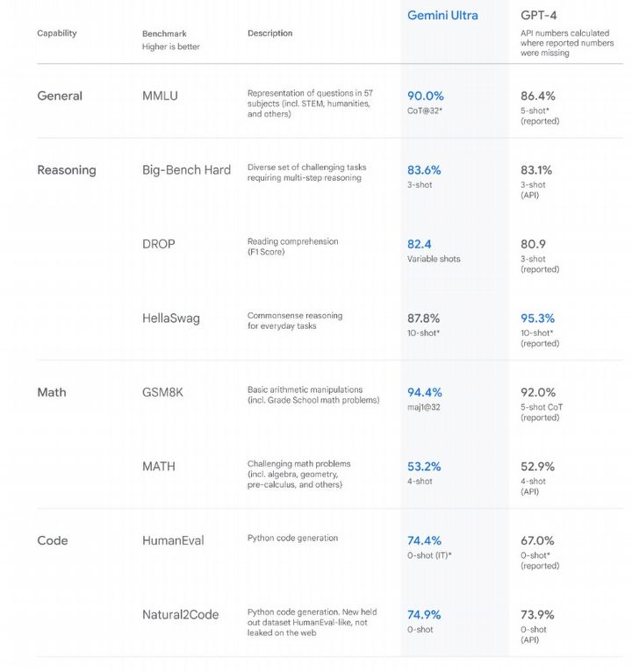Image resolution: width=632 pixels, height=672 pixels.
Task: Click the Math capability label
Action: coord(52,392)
